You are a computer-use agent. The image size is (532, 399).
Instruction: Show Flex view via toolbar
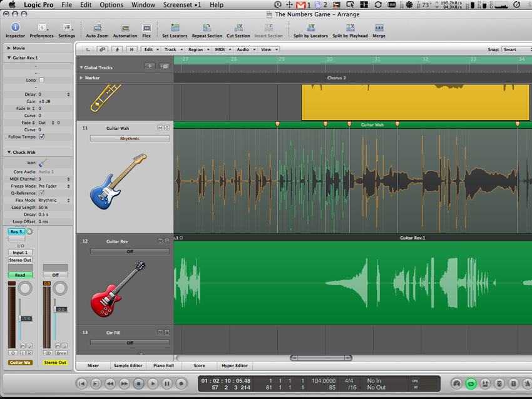[x=146, y=28]
